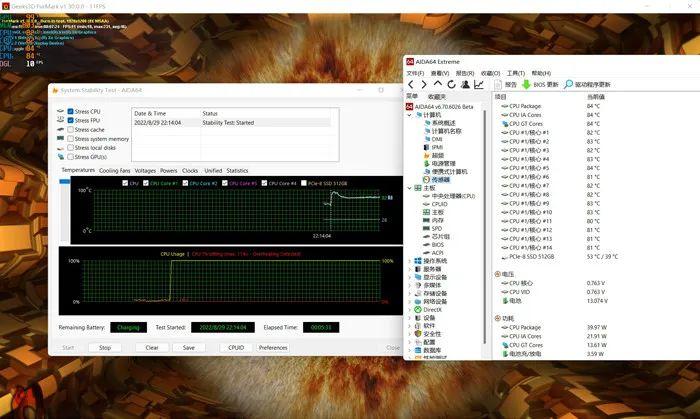Enable the Stress local disks checkbox
This screenshot has height=419, width=700.
70,148
